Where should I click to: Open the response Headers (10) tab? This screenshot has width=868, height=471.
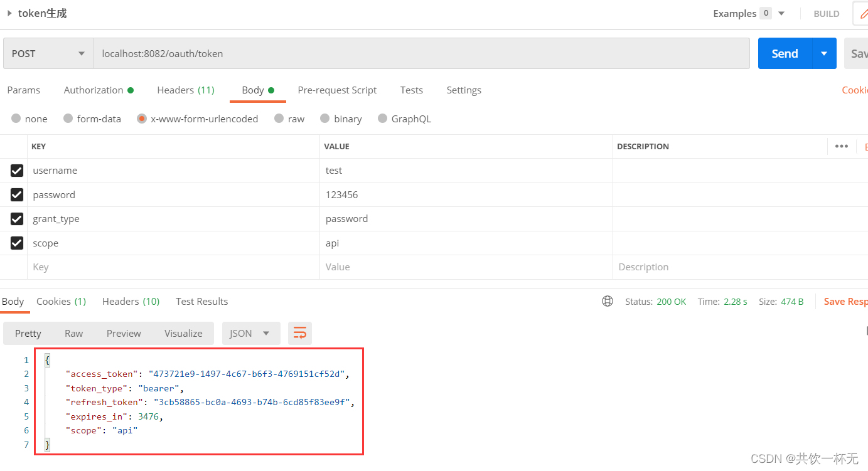click(131, 302)
